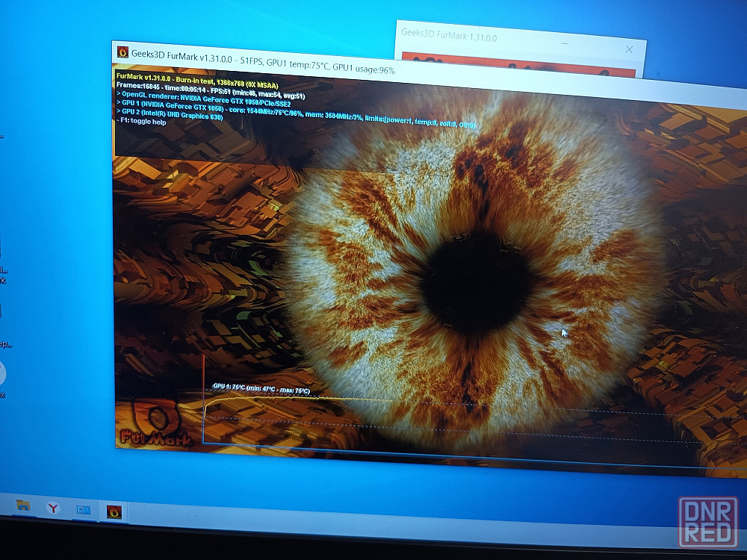Screen dimensions: 747x560
Task: Select the FurMark icon on the taskbar
Action: tap(114, 512)
